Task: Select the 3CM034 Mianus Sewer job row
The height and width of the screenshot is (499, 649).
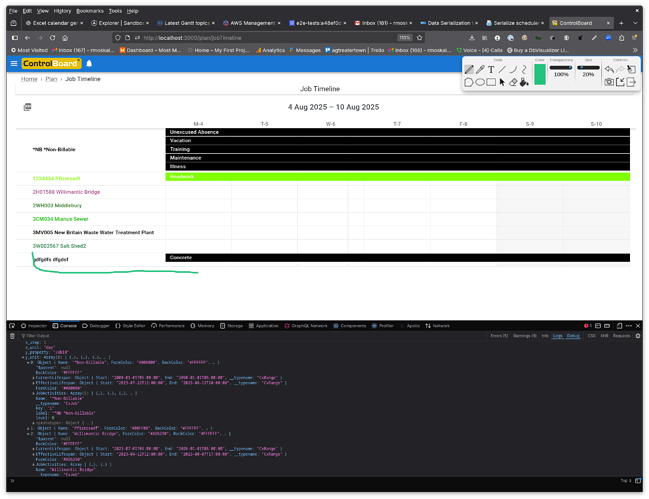Action: pos(60,219)
